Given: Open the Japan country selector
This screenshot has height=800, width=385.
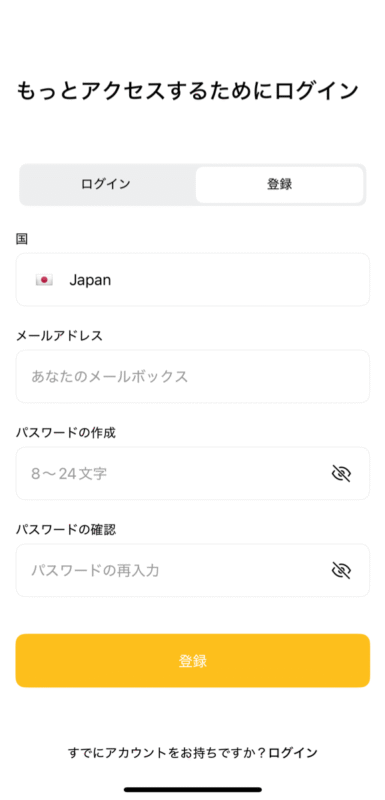Looking at the screenshot, I should tap(193, 280).
